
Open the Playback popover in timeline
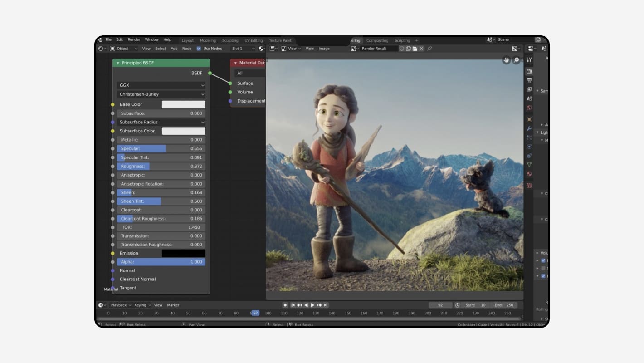[x=121, y=305]
